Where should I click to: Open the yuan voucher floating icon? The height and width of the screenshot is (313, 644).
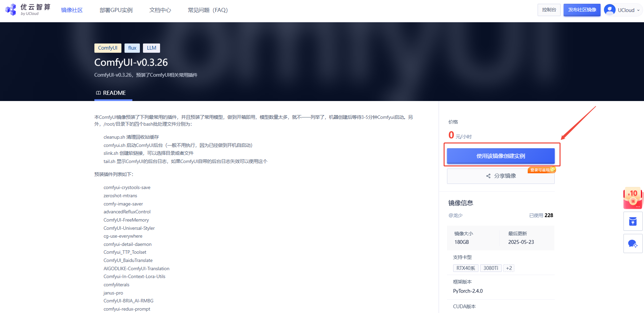pos(633,221)
